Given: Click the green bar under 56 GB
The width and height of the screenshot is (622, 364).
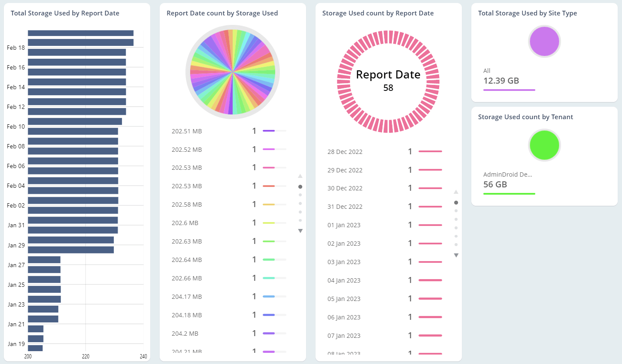Looking at the screenshot, I should point(509,194).
